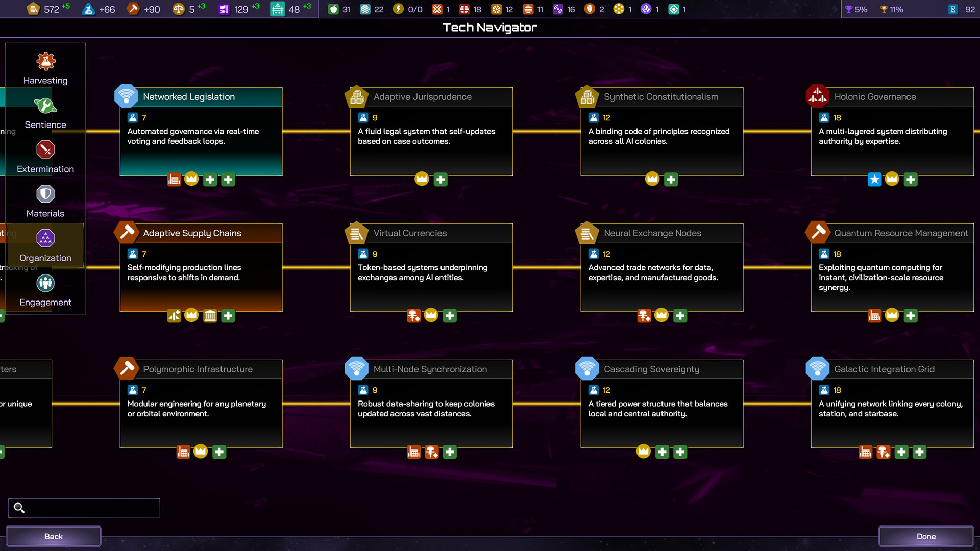This screenshot has width=980, height=551.
Task: Open the Extermination tech category
Action: [45, 150]
